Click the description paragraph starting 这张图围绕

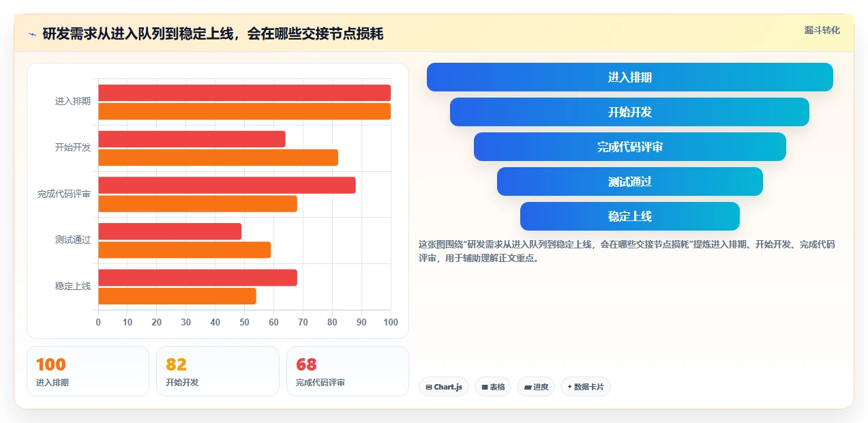627,251
